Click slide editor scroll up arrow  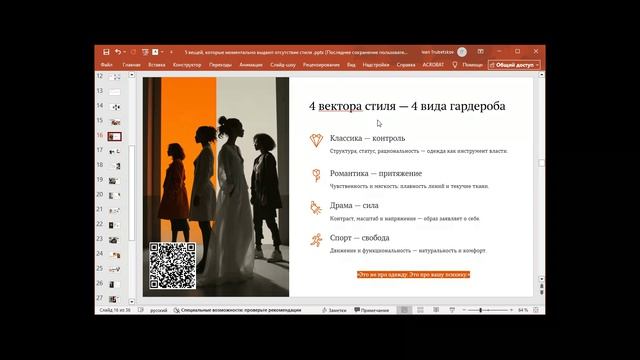click(x=541, y=75)
